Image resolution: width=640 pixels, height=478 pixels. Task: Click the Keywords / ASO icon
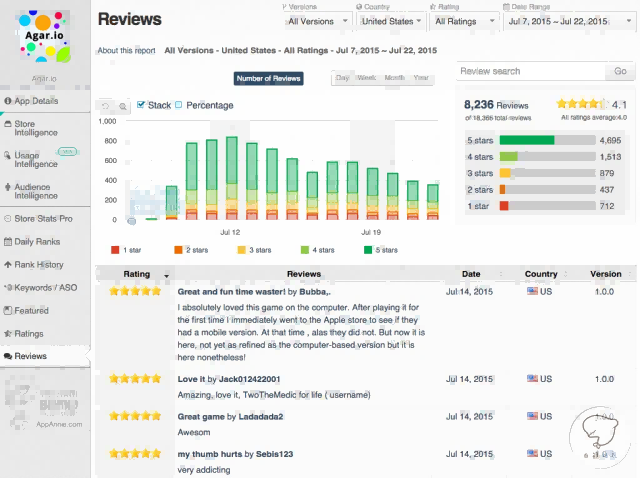pos(8,287)
